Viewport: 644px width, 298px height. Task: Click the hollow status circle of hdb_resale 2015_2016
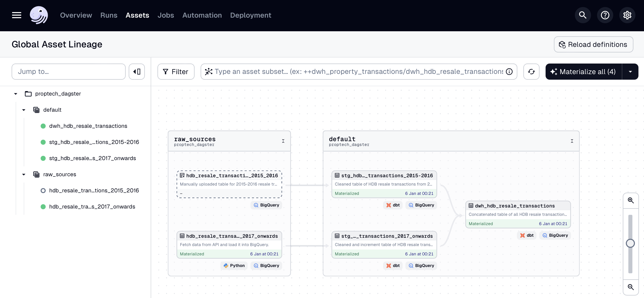click(x=43, y=191)
